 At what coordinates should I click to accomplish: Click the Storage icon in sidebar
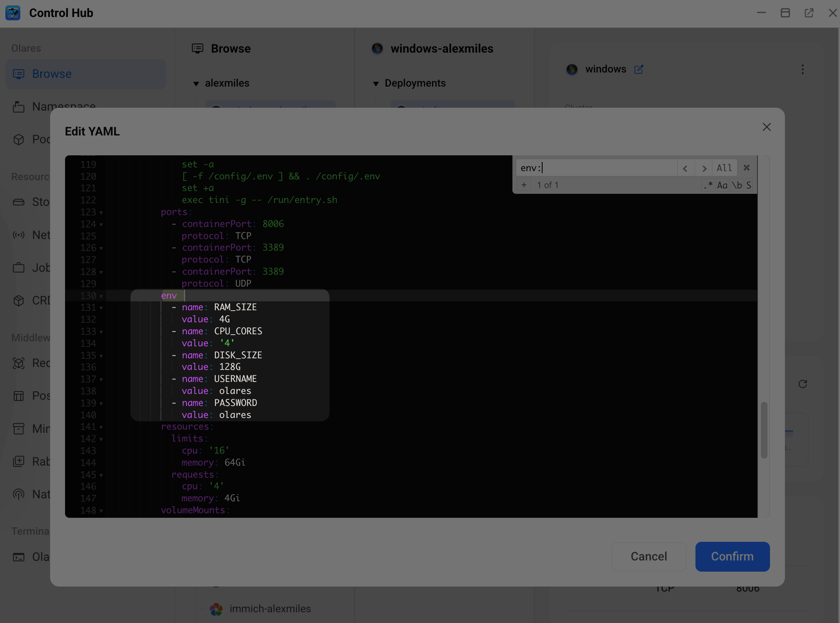[19, 202]
